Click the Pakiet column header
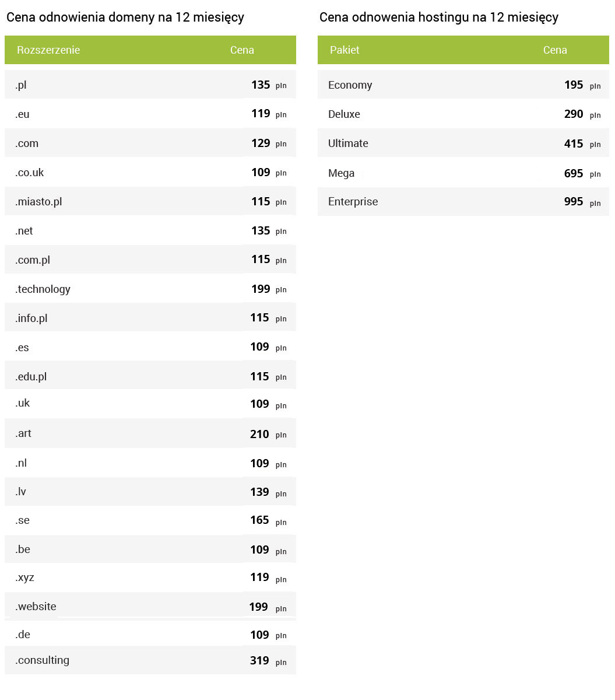The image size is (615, 700). (345, 50)
